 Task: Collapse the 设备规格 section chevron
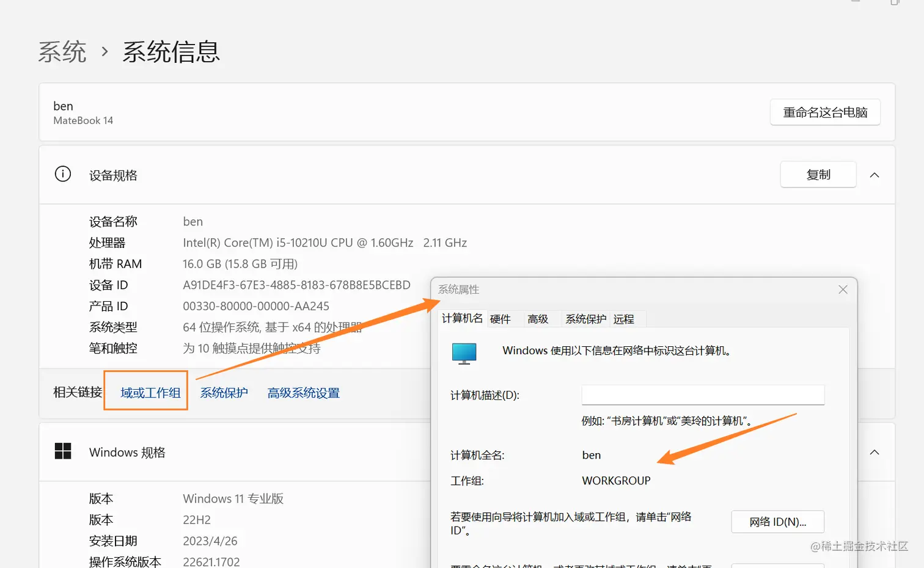pos(875,175)
